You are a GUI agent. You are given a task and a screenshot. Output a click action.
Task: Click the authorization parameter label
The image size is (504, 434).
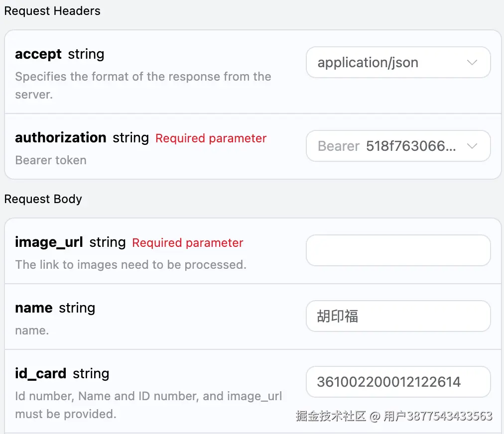[61, 137]
